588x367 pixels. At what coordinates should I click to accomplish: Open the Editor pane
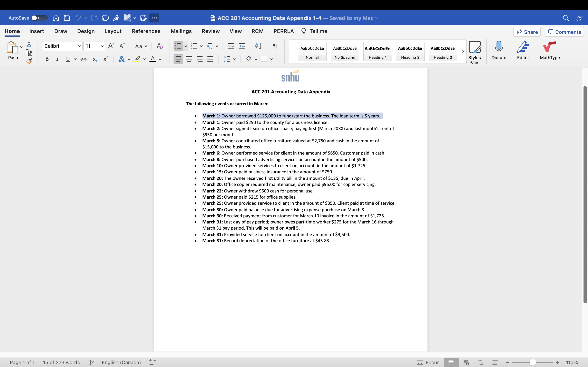523,51
